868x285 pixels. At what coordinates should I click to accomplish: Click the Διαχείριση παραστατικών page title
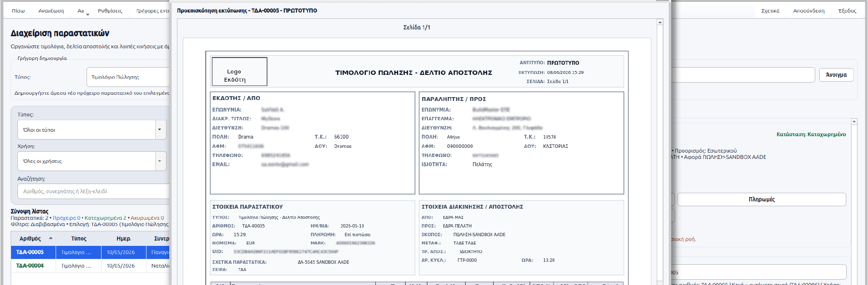click(60, 33)
